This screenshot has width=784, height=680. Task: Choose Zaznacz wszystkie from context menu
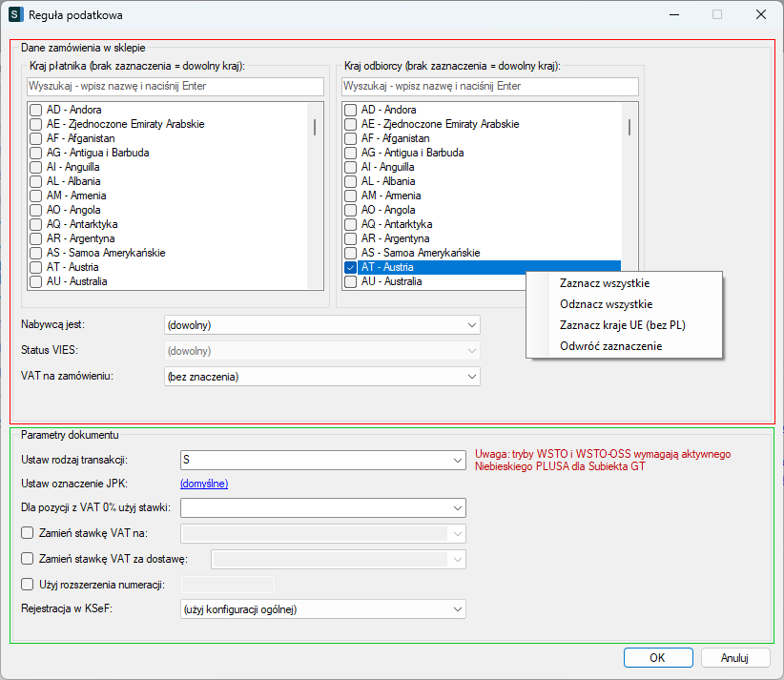click(x=606, y=283)
